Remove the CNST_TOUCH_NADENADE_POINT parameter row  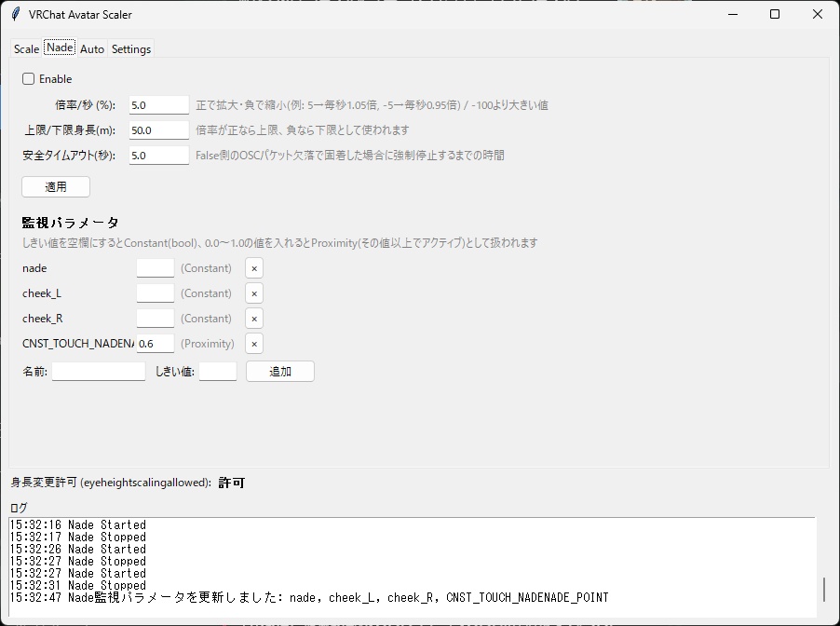point(254,344)
